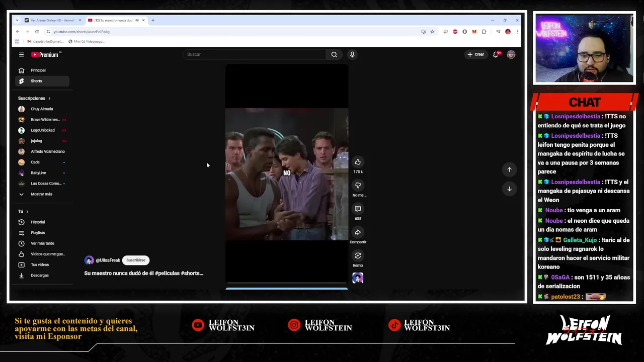Focus the Buscar search field
This screenshot has width=644, height=362.
pos(255,54)
